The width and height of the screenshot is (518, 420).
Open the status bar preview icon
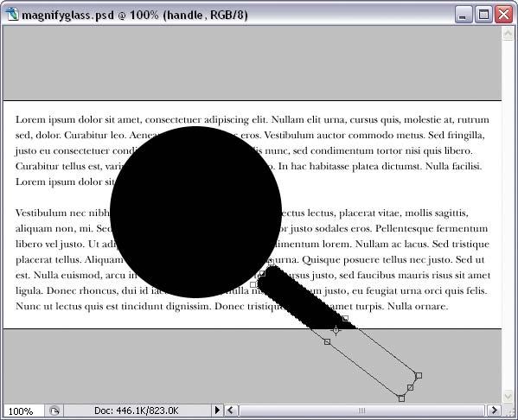click(54, 410)
